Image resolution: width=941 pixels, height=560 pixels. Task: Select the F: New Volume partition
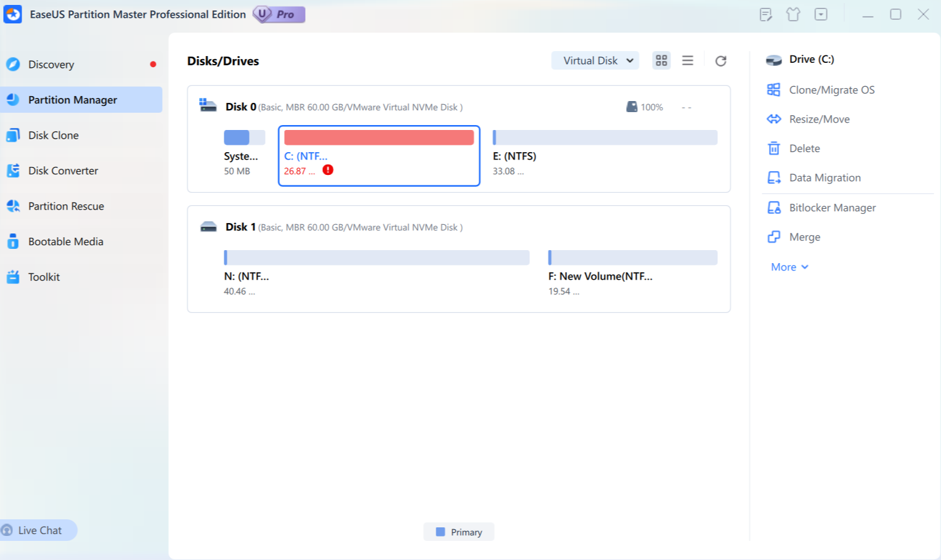pyautogui.click(x=633, y=274)
